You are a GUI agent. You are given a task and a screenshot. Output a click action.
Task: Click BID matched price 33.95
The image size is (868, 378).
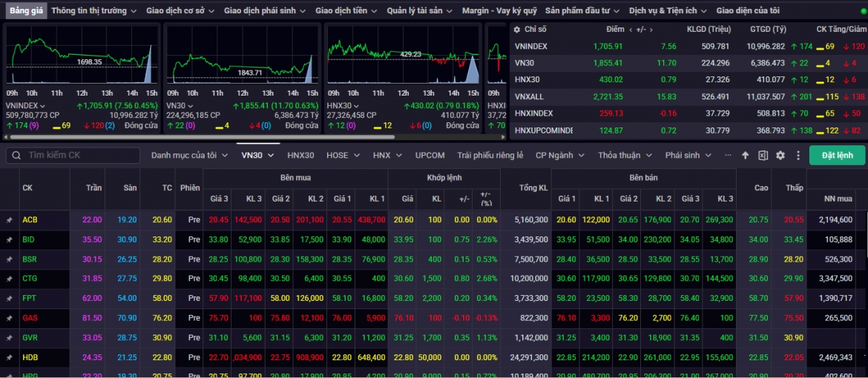click(402, 239)
